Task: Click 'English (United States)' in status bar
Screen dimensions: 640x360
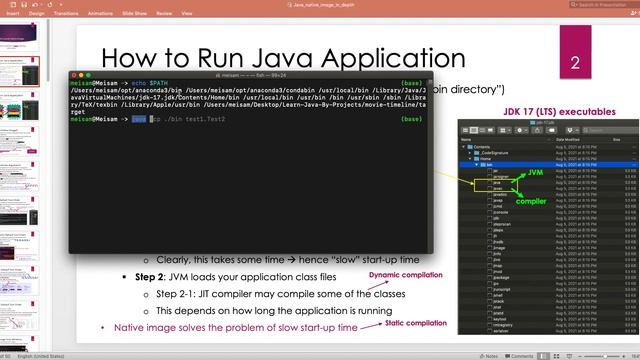Action: click(41, 356)
